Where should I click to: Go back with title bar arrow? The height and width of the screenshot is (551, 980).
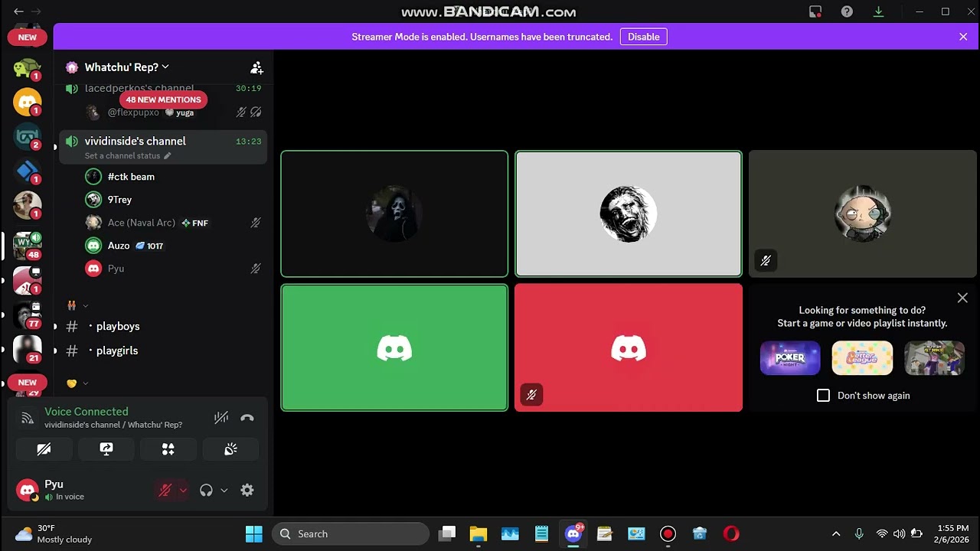18,11
